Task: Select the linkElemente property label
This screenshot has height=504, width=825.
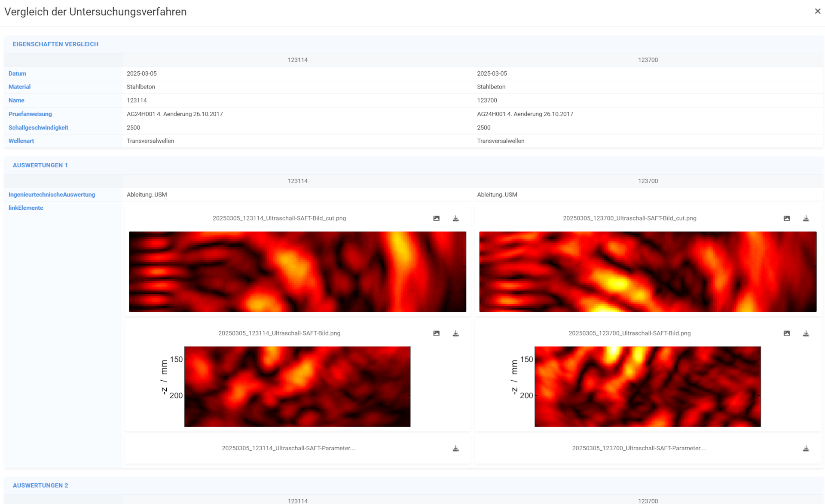Action: pos(26,208)
